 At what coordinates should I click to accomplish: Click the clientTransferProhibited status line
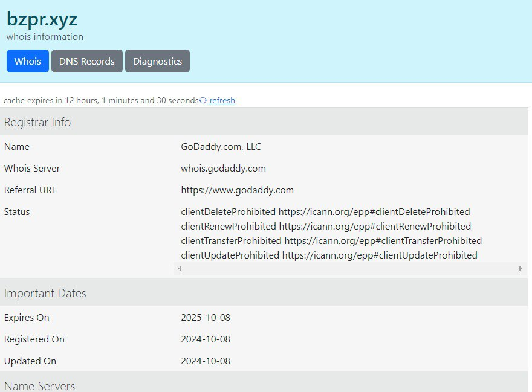pyautogui.click(x=331, y=241)
